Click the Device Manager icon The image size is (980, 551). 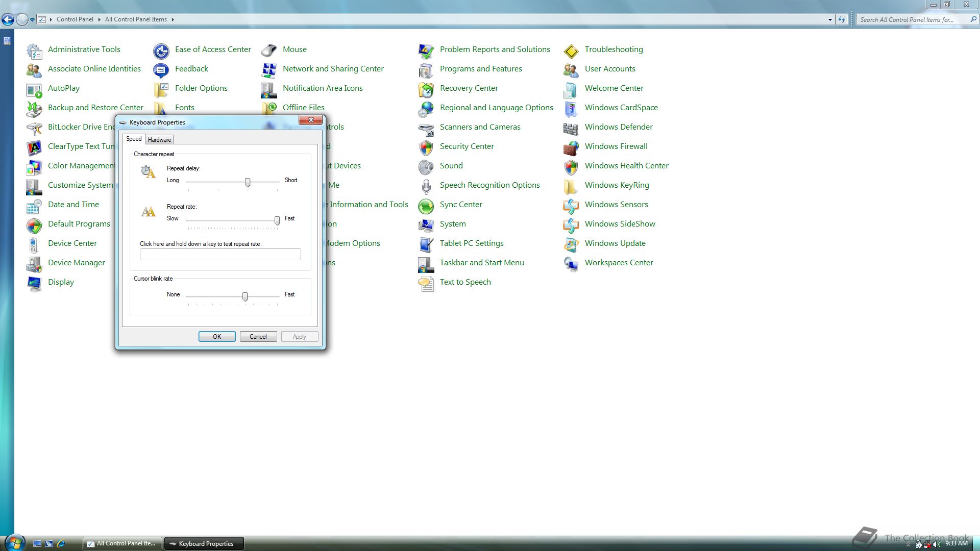(x=34, y=264)
